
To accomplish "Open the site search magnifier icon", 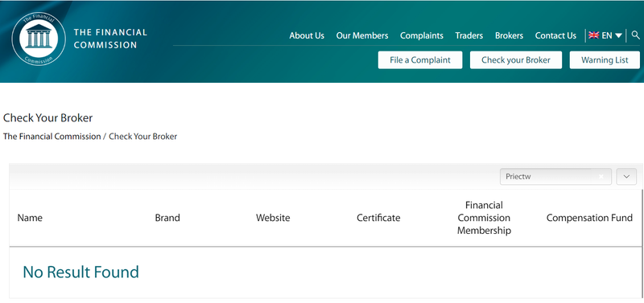I will 635,35.
